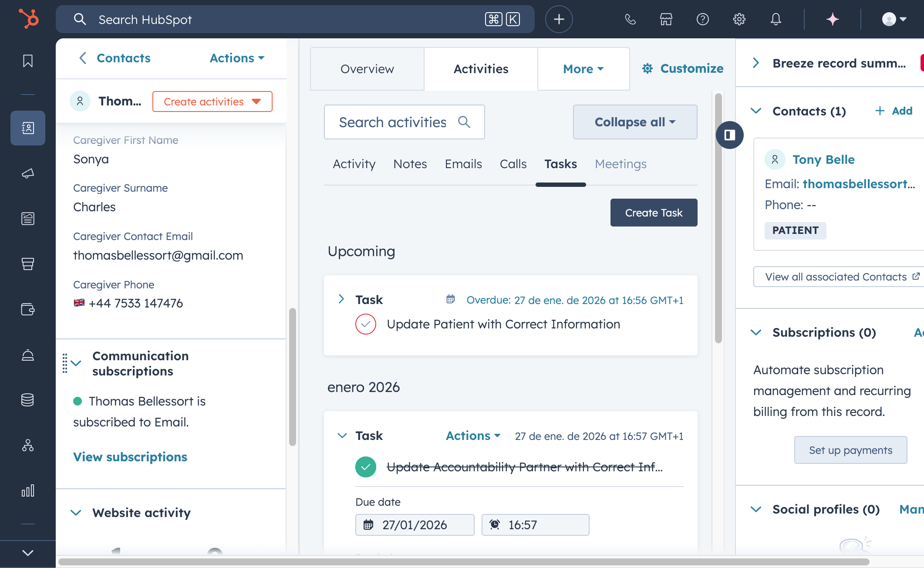The height and width of the screenshot is (568, 924).
Task: Collapse the Communication subscriptions section
Action: click(76, 363)
